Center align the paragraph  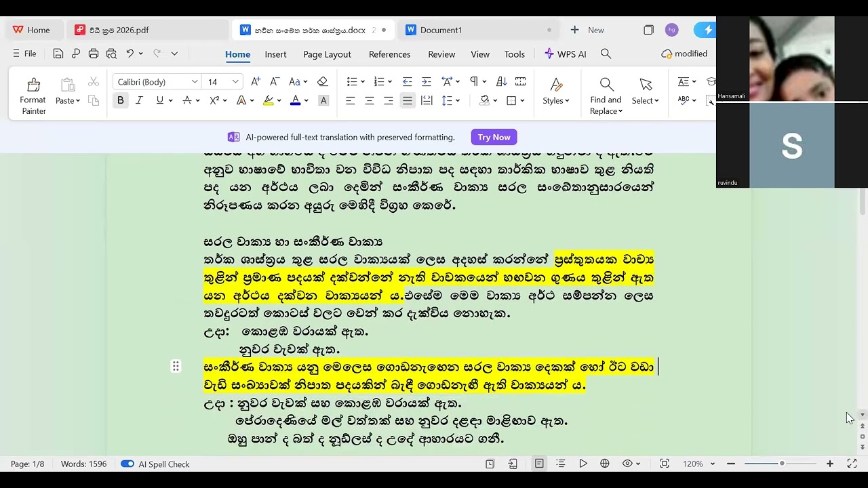(369, 100)
